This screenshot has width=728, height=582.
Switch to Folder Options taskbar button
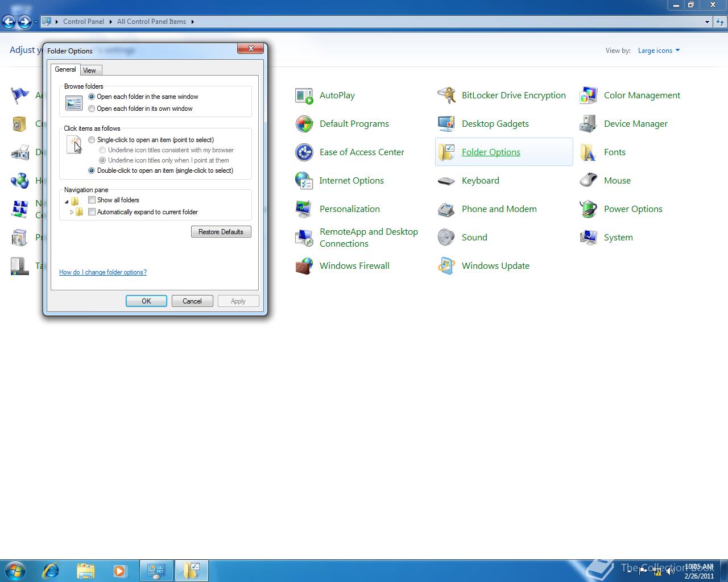(192, 571)
